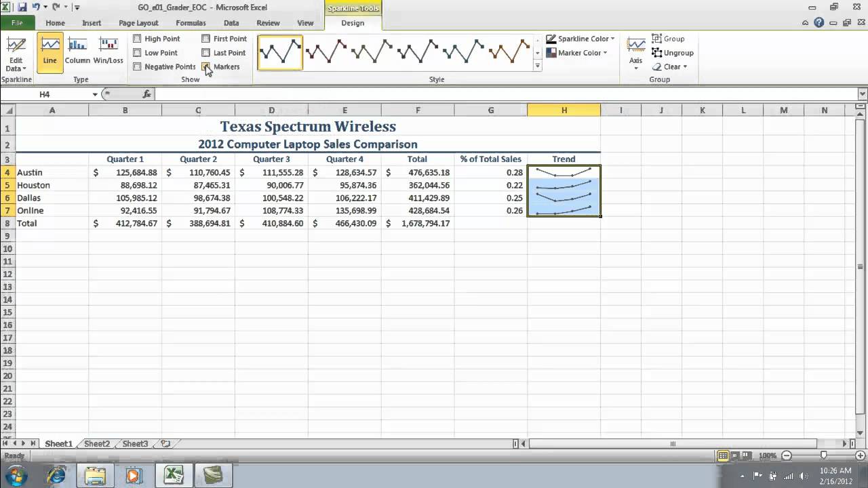Click Ungroup sparklines
Image resolution: width=868 pixels, height=488 pixels.
pyautogui.click(x=673, y=53)
